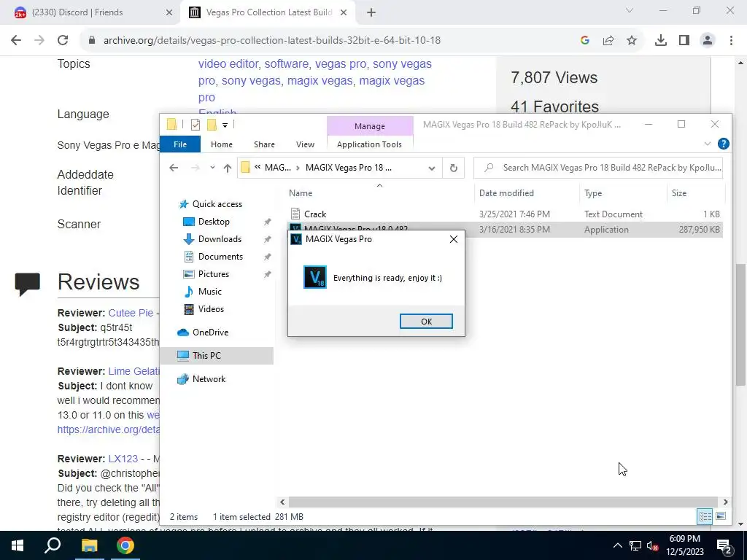Switch to the Discord Friends browser tab
The image size is (747, 560).
pos(90,12)
